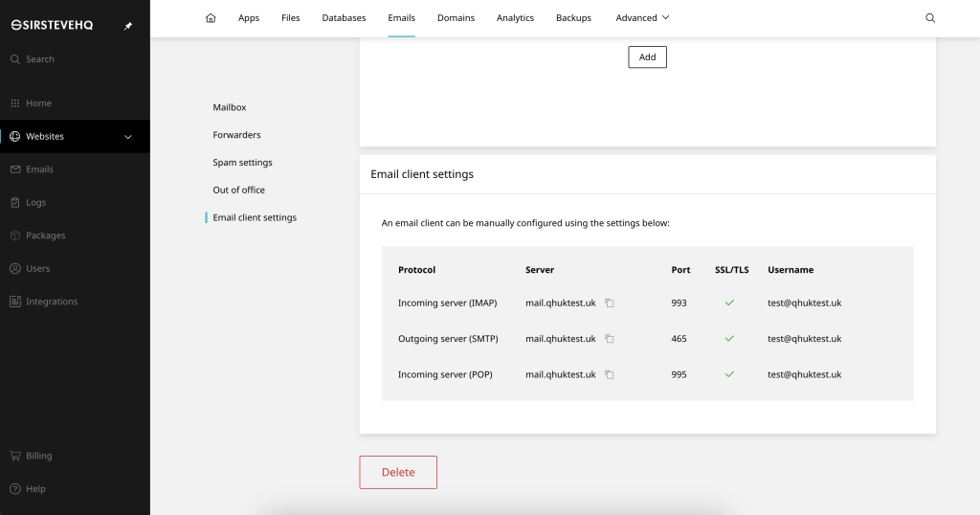Expand the Websites sidebar chevron

coord(128,136)
